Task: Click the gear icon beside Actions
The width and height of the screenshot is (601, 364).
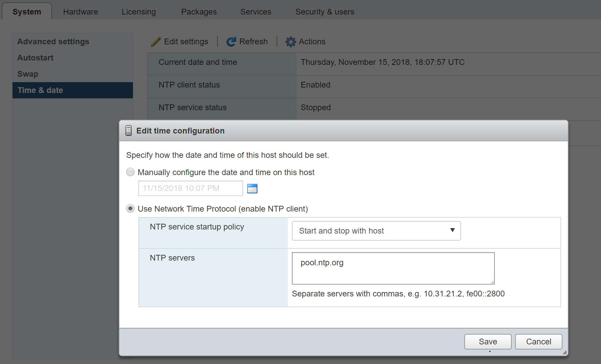Action: coord(290,42)
